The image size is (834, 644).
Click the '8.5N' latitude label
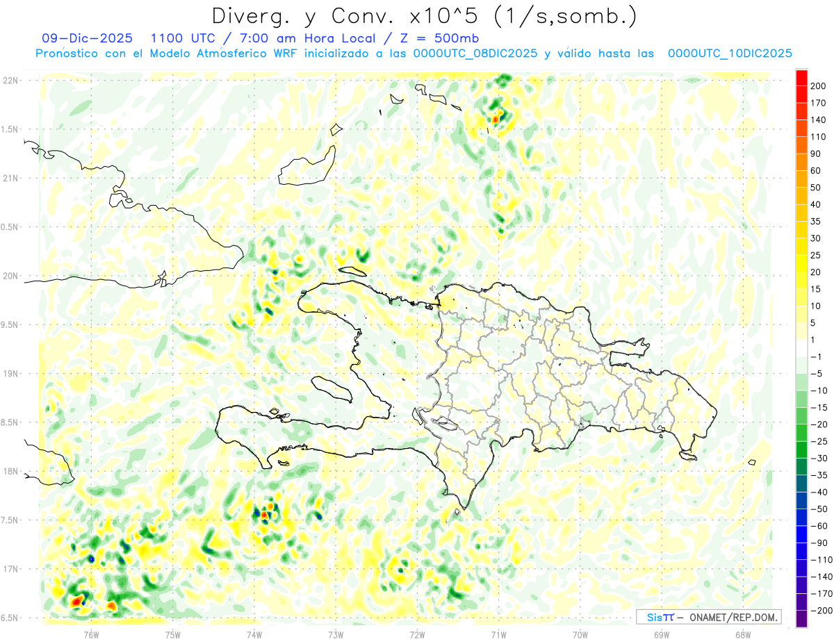[x=10, y=422]
